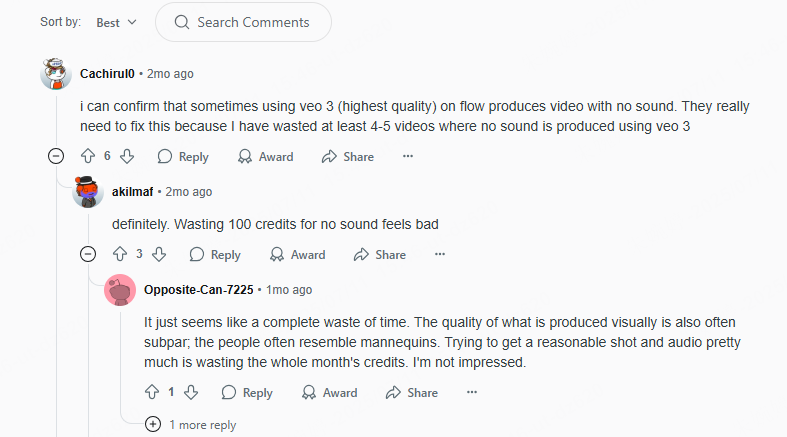The height and width of the screenshot is (437, 787).
Task: Downvote akilmaf's comment
Action: 159,254
